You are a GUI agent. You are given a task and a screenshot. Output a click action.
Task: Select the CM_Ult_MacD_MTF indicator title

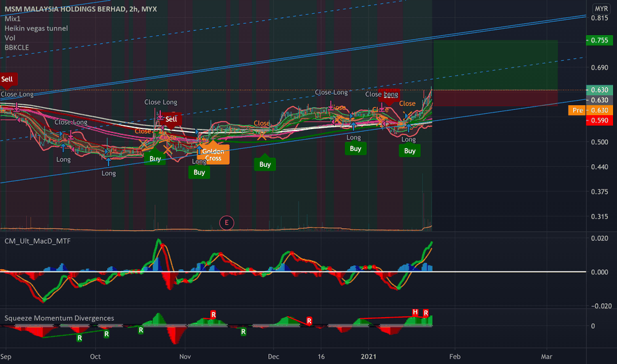pyautogui.click(x=37, y=241)
